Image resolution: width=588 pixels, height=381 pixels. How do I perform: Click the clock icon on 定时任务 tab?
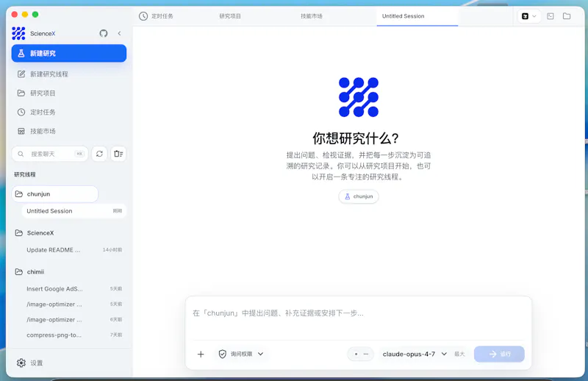[143, 16]
